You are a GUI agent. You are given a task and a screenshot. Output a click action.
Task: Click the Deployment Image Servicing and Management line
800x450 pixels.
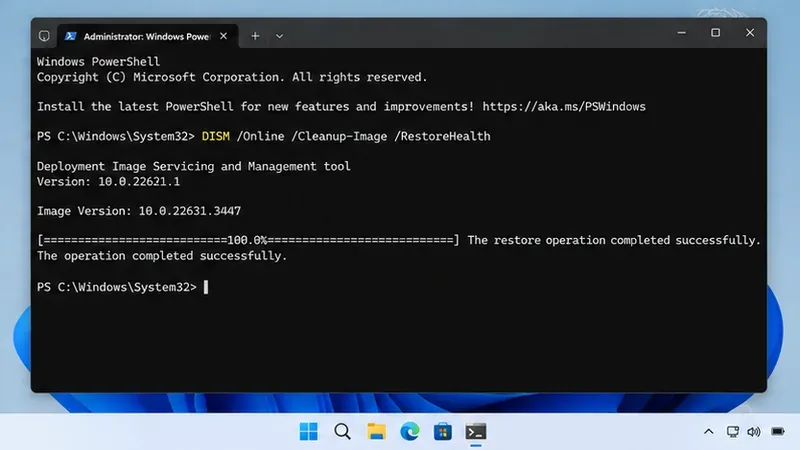193,166
